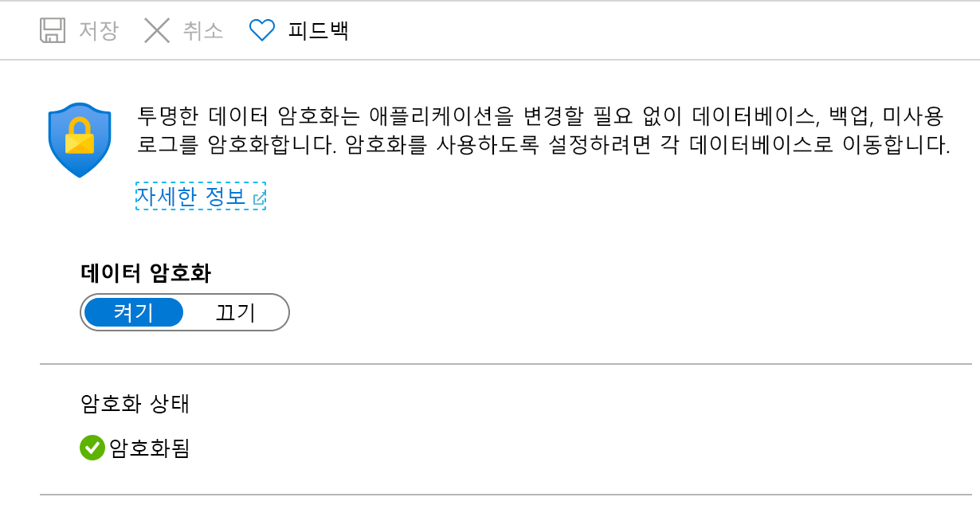Click the external link icon beside 자세한 정보
Viewport: 980px width, 505px height.
[x=260, y=198]
